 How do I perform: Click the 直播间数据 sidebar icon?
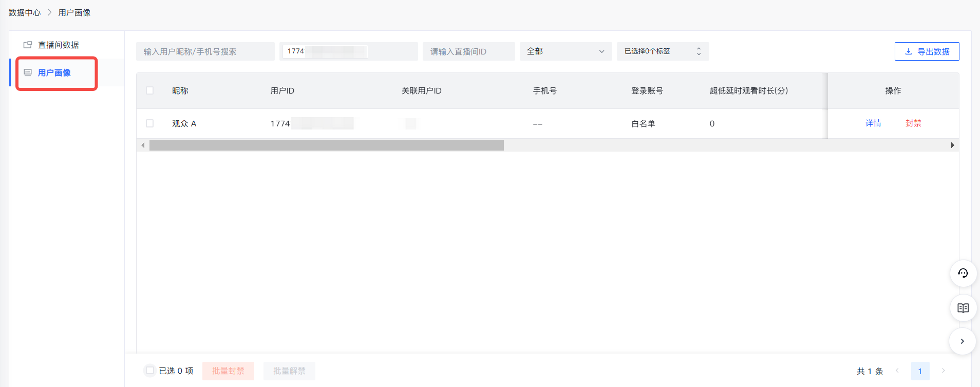pyautogui.click(x=28, y=45)
